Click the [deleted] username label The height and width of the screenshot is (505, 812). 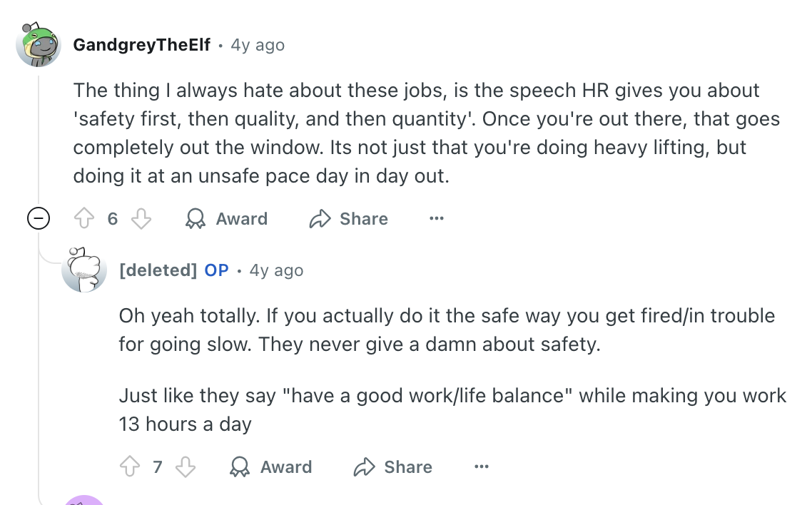pos(158,270)
